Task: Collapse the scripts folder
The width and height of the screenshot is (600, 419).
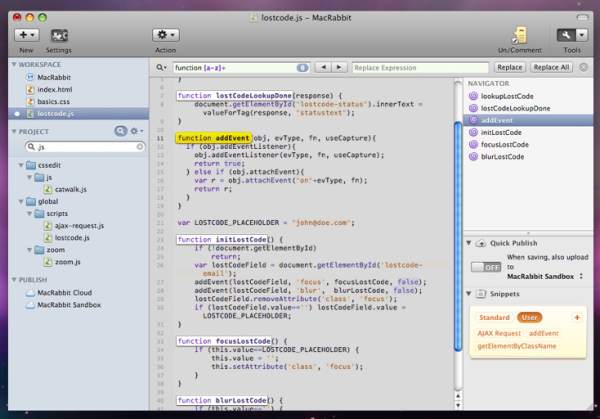Action: [x=29, y=214]
